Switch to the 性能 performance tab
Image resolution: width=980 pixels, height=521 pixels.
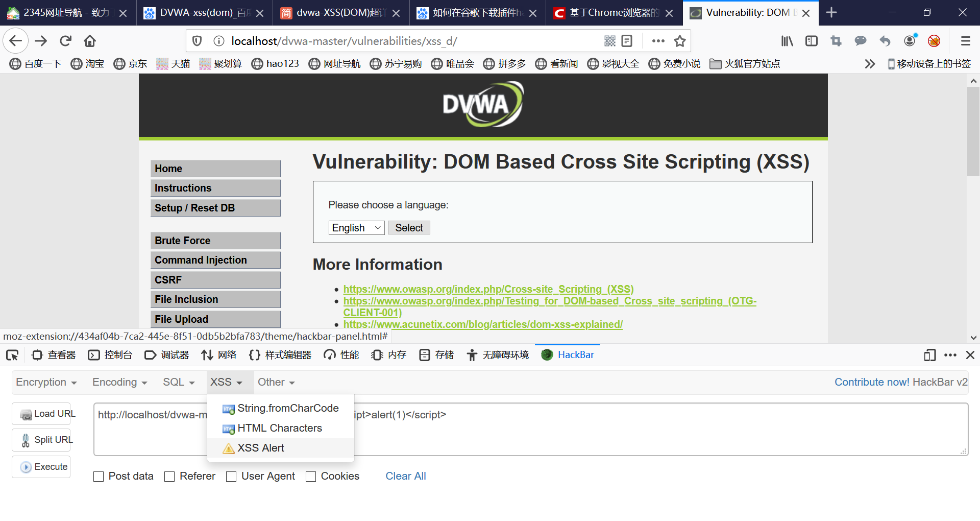pyautogui.click(x=341, y=355)
